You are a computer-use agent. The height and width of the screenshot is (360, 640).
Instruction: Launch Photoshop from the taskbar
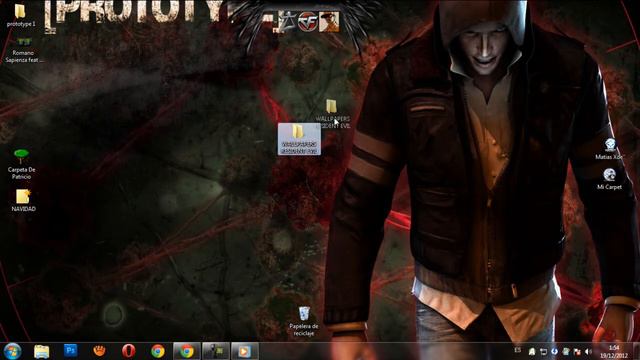(71, 351)
